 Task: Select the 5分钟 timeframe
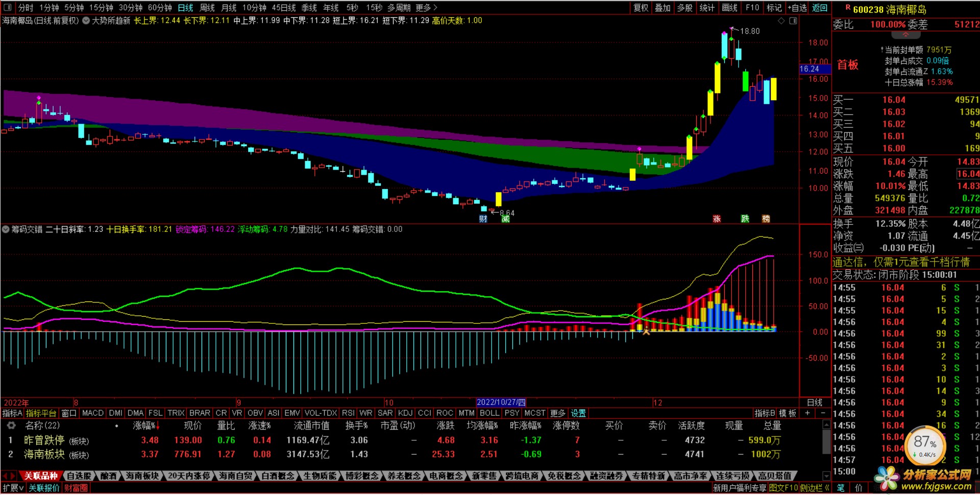(x=74, y=8)
